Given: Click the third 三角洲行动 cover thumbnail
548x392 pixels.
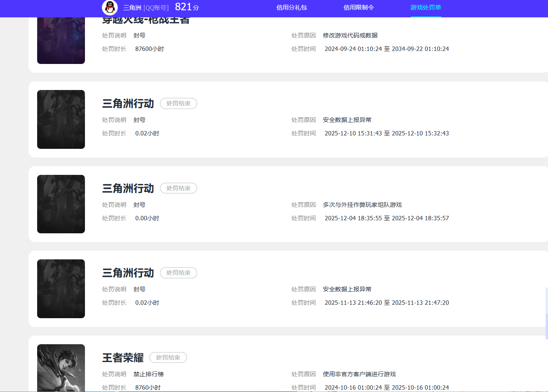Looking at the screenshot, I should 61,289.
